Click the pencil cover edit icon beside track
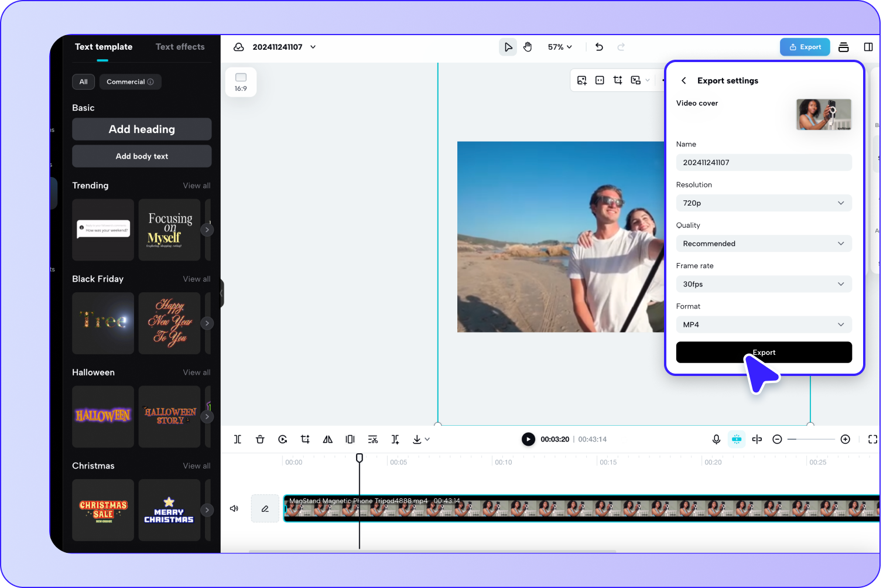This screenshot has height=588, width=883. click(265, 508)
